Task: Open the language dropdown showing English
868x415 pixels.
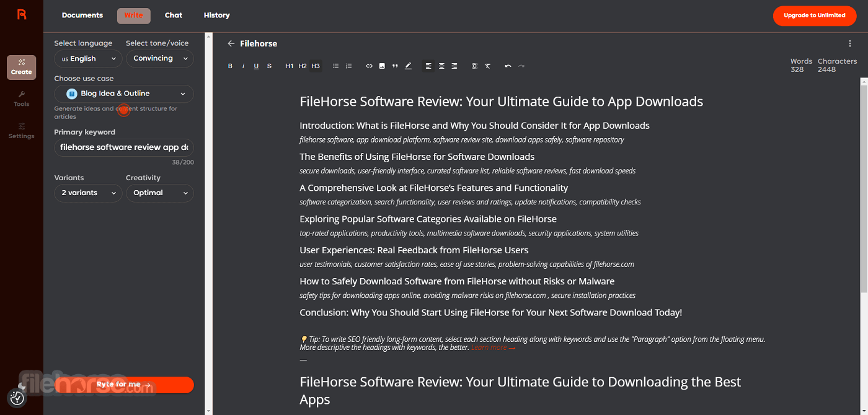Action: point(88,59)
